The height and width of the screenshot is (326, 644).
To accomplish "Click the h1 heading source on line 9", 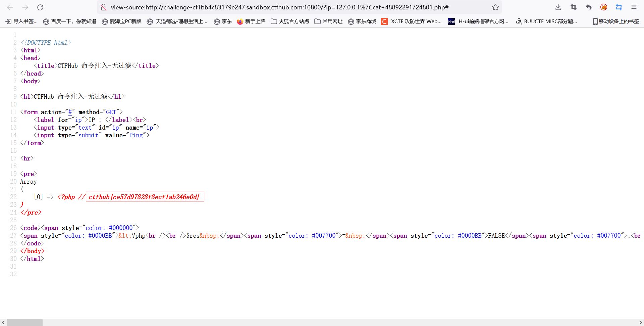I will coord(72,97).
